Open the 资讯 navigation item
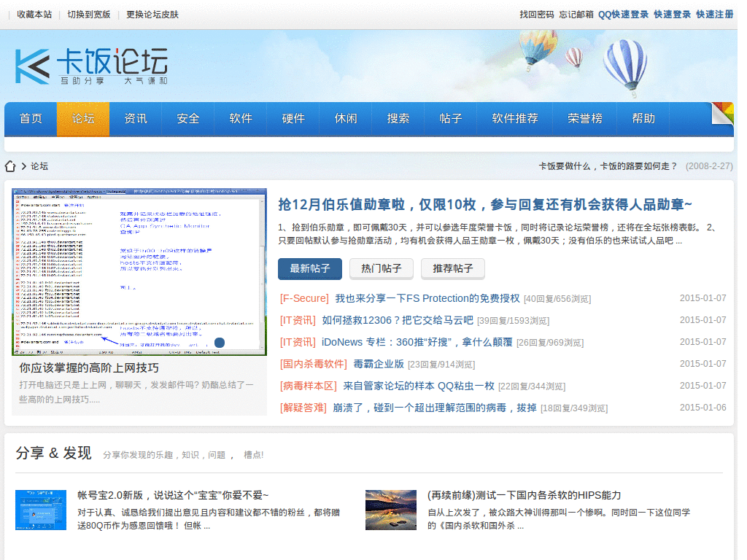Image resolution: width=747 pixels, height=560 pixels. coord(136,119)
